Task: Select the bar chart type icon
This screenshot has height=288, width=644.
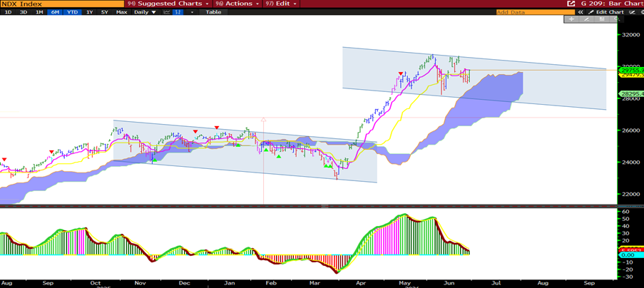Action: [178, 12]
